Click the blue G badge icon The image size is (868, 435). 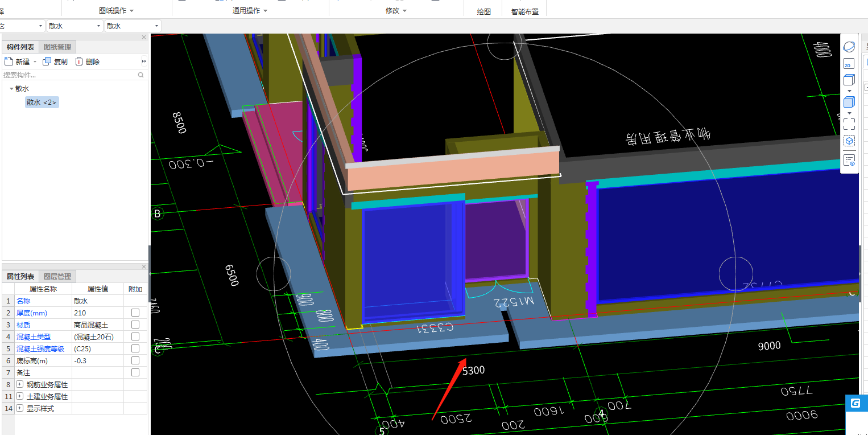coord(855,403)
